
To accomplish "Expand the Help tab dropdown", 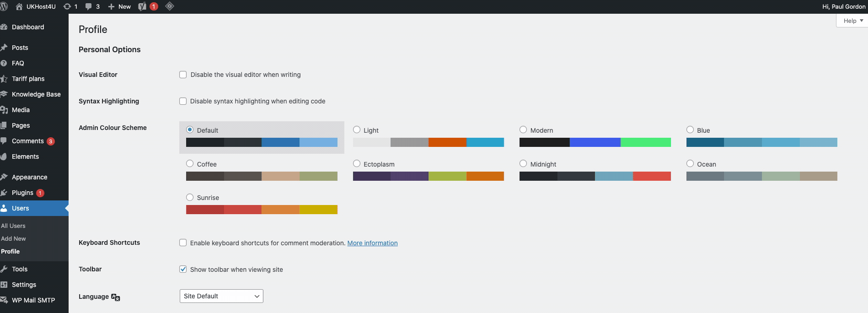I will tap(853, 21).
